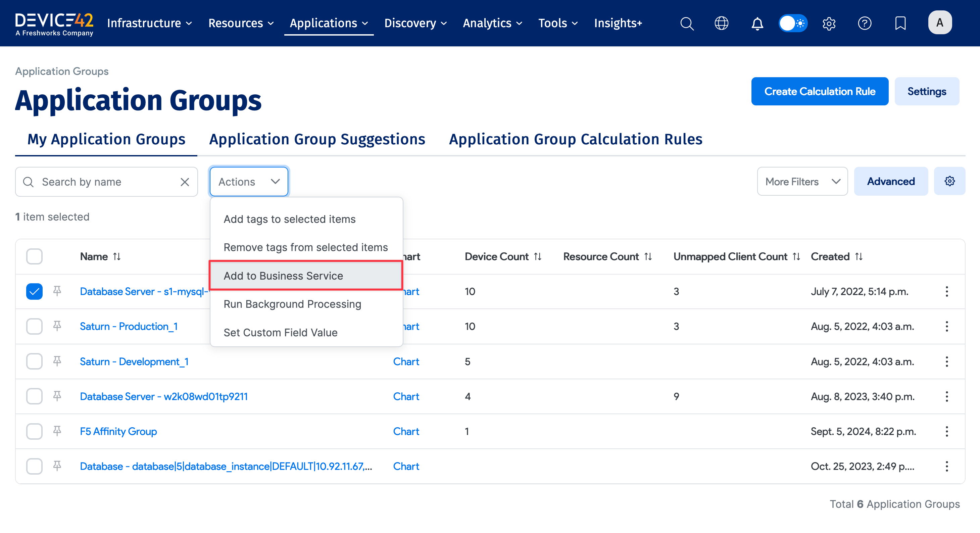Click the Create Calculation Rule button
This screenshot has height=533, width=980.
pos(820,91)
